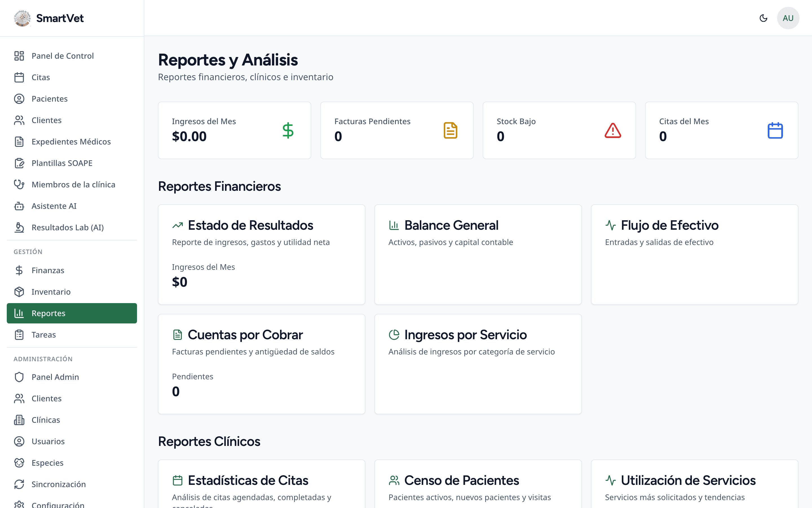Click the red warning triangle in Stock Bajo
The width and height of the screenshot is (812, 508).
click(613, 130)
